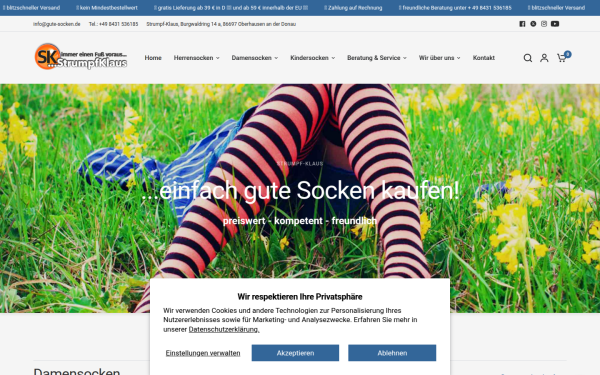Open the user account icon
This screenshot has width=600, height=375.
click(544, 58)
